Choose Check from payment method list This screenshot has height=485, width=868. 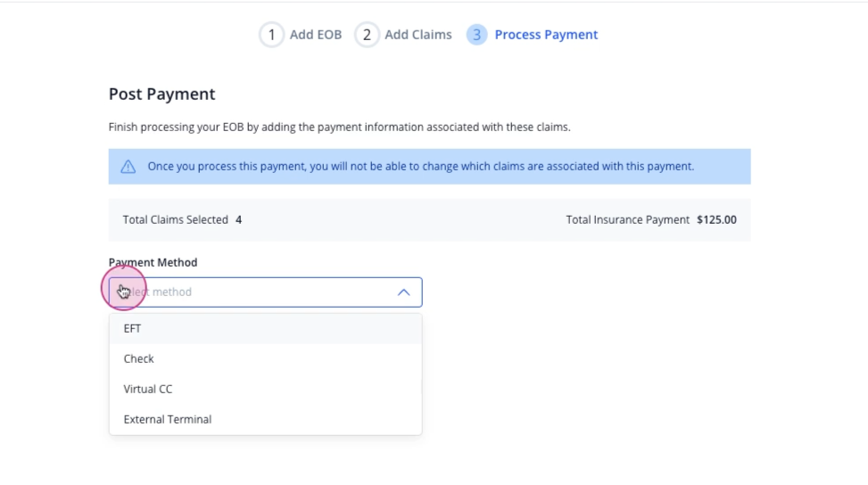pyautogui.click(x=265, y=359)
